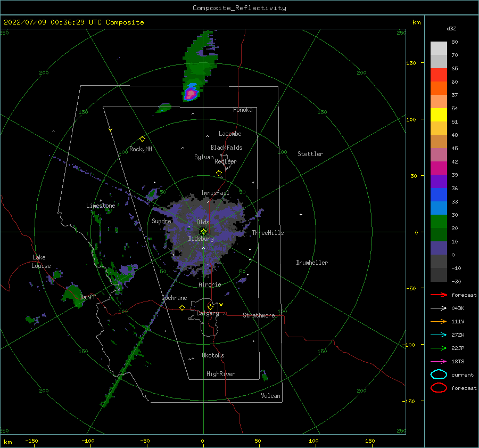The image size is (479, 448).
Task: Click the asterisk marker above Limestone
Action: (x=101, y=201)
